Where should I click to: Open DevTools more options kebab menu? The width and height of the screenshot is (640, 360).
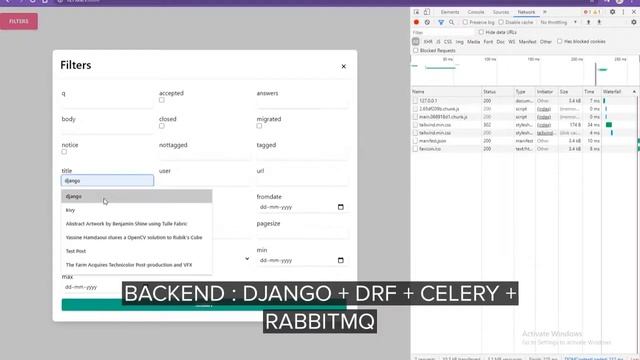[623, 12]
